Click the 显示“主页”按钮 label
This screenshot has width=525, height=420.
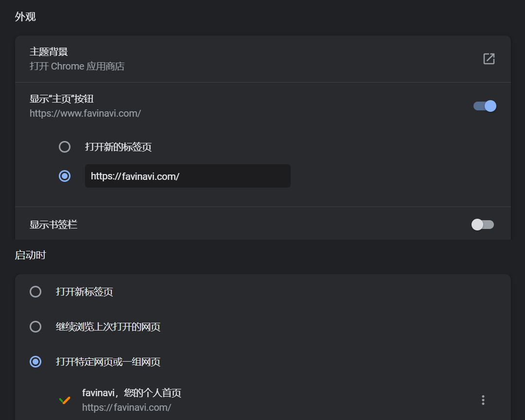point(61,99)
